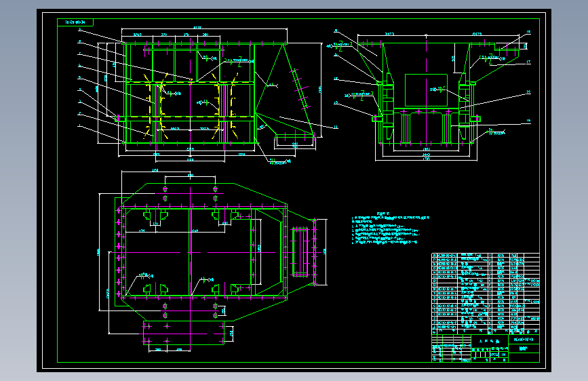The height and width of the screenshot is (381, 588).
Task: Click the drawing number cell in title block
Action: click(524, 340)
